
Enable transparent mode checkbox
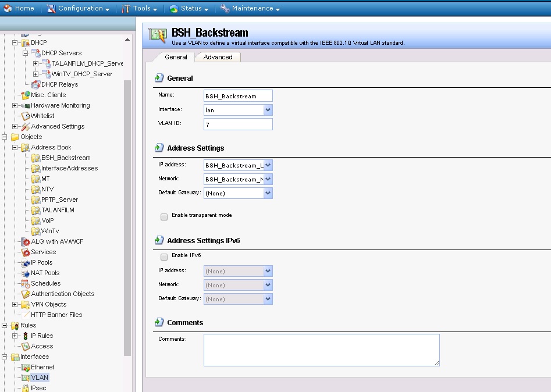[164, 216]
